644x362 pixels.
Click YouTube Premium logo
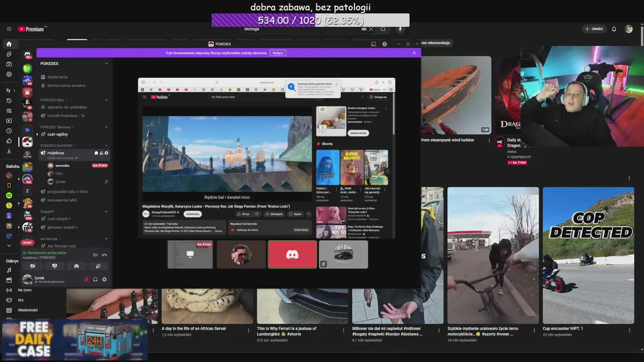click(32, 29)
